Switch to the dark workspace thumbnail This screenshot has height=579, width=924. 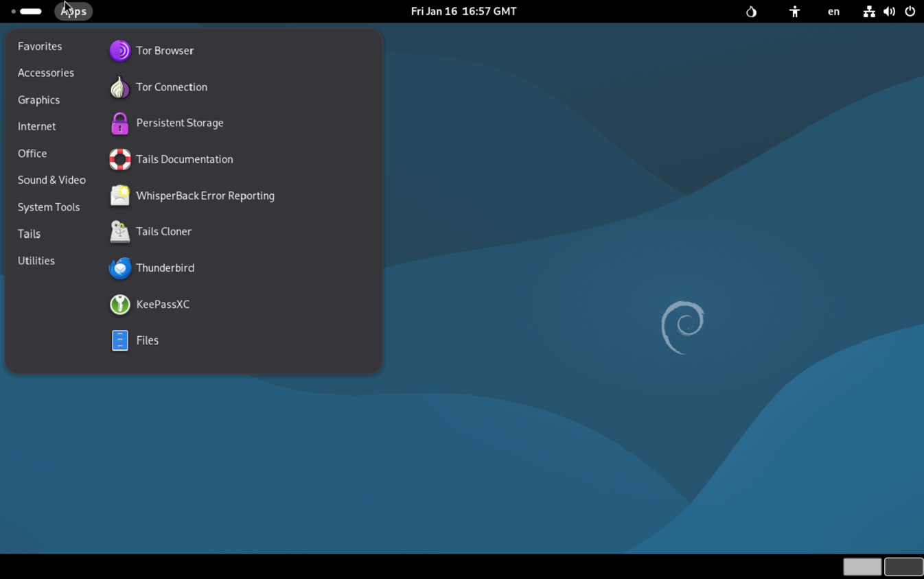pyautogui.click(x=903, y=567)
